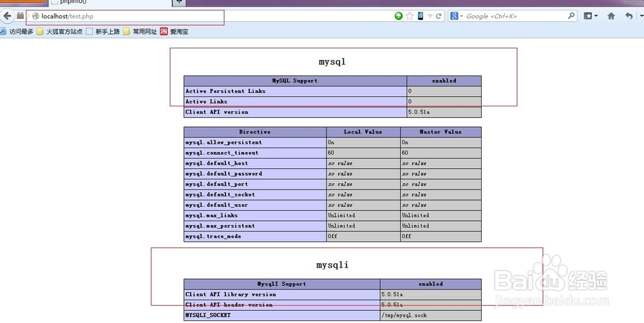Open the 火狐官方站点 bookmark folder
644x323 pixels.
tap(59, 31)
